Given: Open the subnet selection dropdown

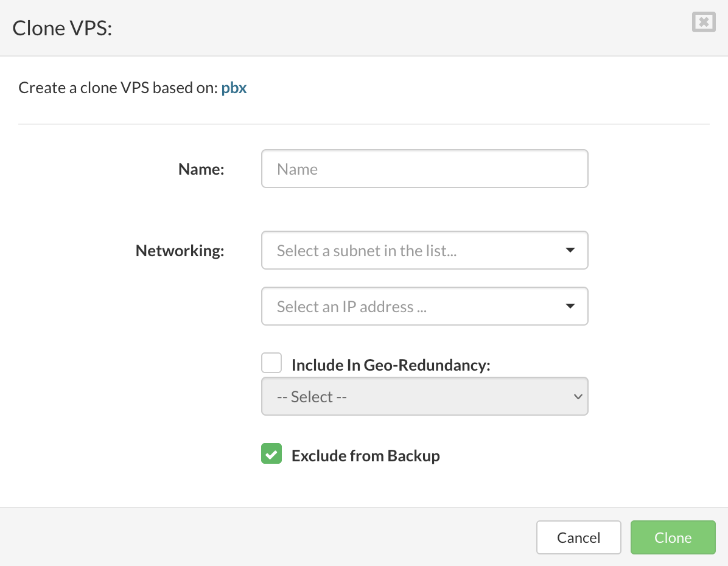Looking at the screenshot, I should (x=424, y=250).
